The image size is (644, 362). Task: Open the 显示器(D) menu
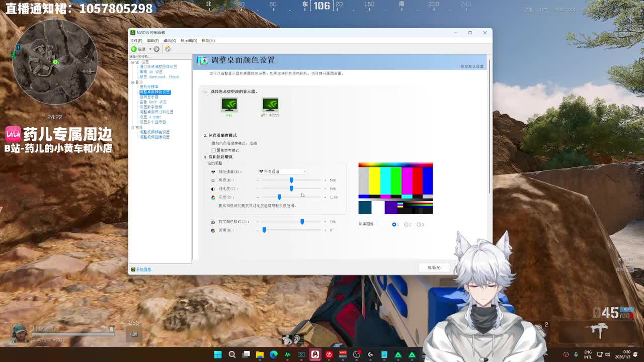[x=189, y=41]
